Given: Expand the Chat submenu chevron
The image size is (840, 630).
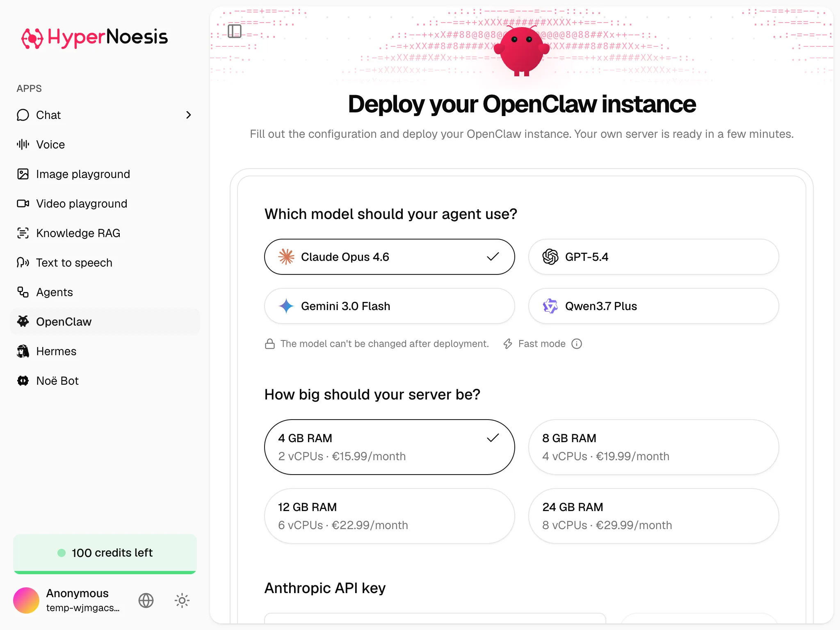Looking at the screenshot, I should (189, 115).
